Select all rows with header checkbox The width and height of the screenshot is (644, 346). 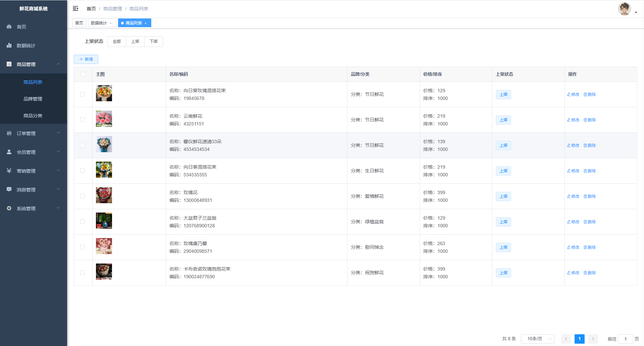click(x=83, y=74)
